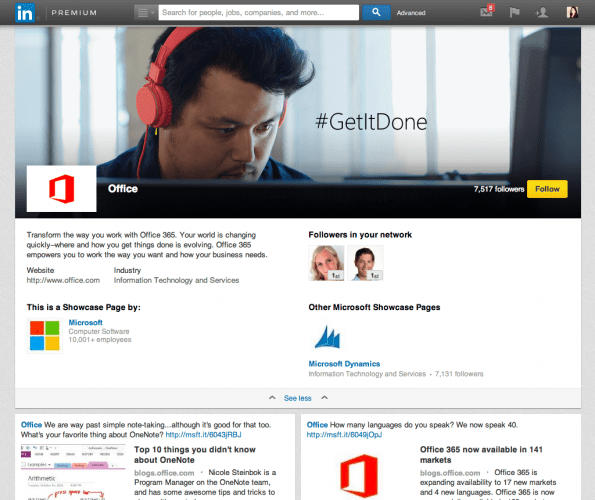
Task: Click the yellow Follow button
Action: [547, 189]
